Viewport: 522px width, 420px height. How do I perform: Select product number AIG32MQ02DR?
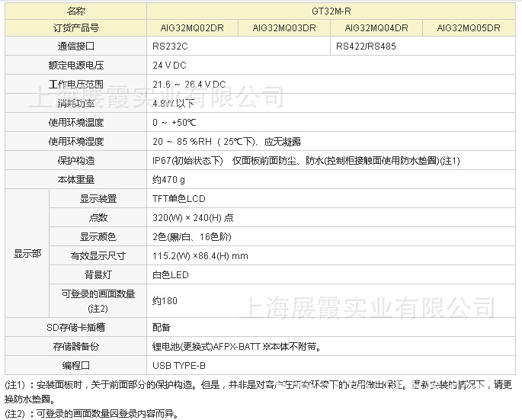tap(192, 28)
